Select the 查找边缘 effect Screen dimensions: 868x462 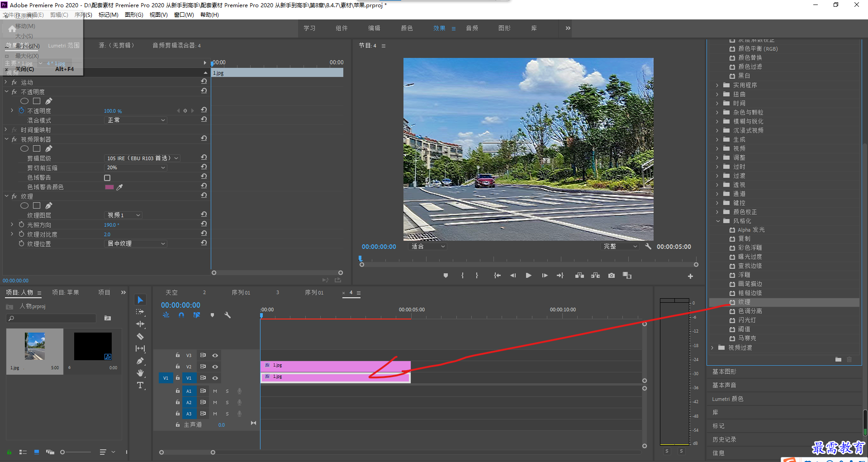pos(750,266)
